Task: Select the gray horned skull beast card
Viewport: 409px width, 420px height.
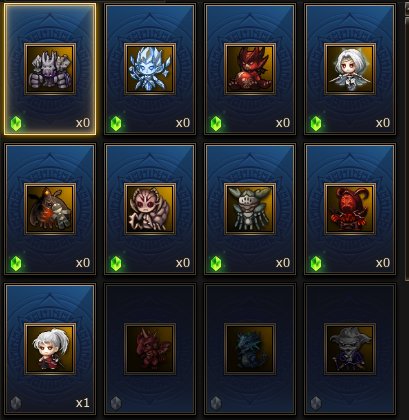Action: 250,209
